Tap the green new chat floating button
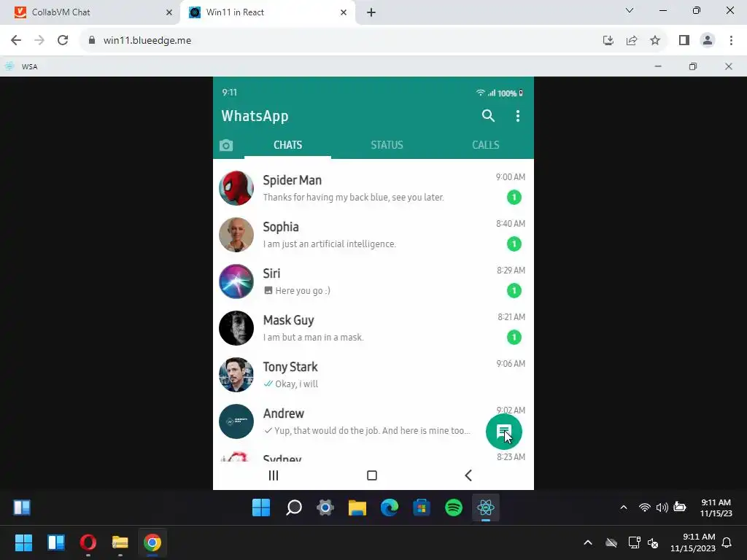This screenshot has height=560, width=747. [x=504, y=432]
